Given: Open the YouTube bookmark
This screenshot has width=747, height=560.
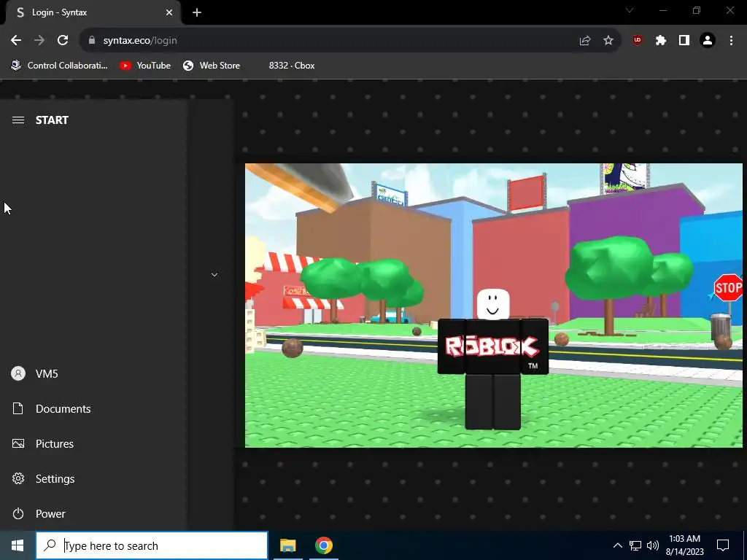Looking at the screenshot, I should pyautogui.click(x=145, y=66).
